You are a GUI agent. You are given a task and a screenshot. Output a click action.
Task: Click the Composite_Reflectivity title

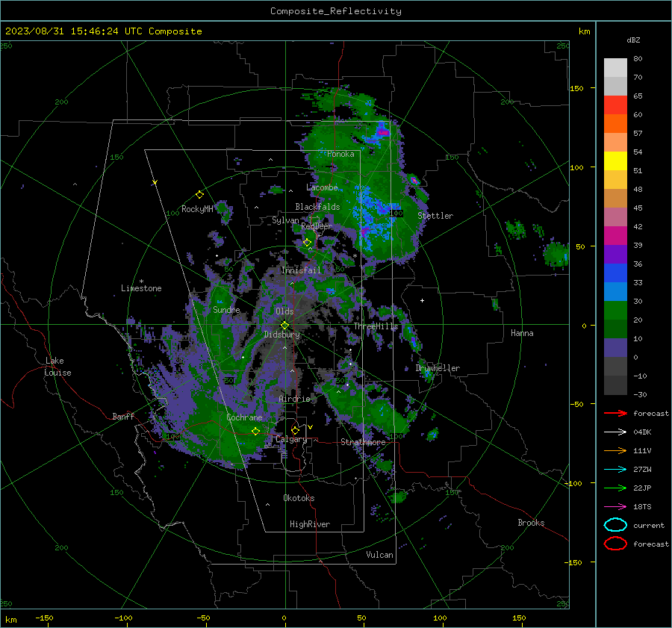click(x=336, y=11)
